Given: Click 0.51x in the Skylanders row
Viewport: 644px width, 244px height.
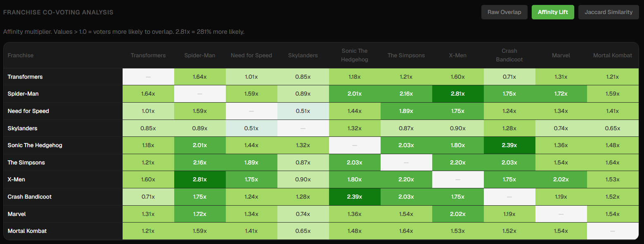Looking at the screenshot, I should (x=251, y=128).
